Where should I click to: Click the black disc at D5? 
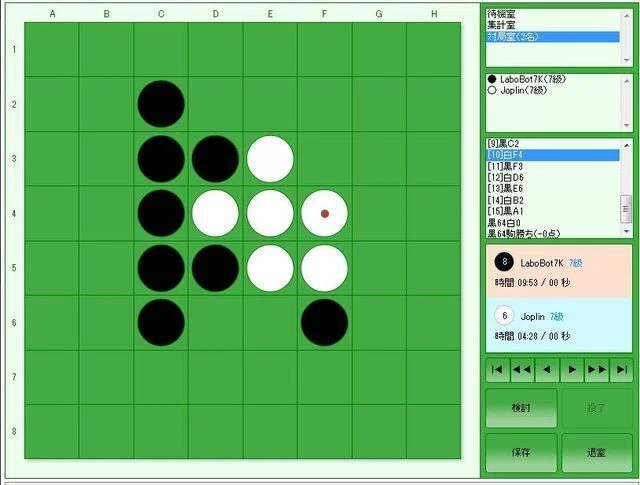pyautogui.click(x=216, y=268)
